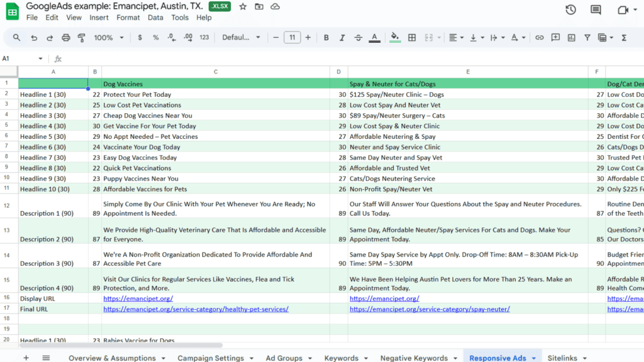Viewport: 644px width, 362px height.
Task: Open the fill color picker
Action: tap(394, 37)
